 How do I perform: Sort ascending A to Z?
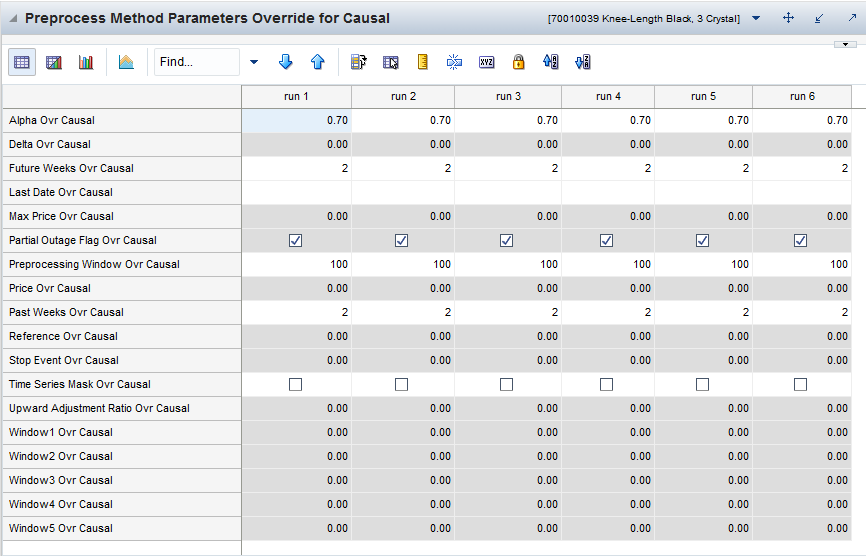coord(551,62)
